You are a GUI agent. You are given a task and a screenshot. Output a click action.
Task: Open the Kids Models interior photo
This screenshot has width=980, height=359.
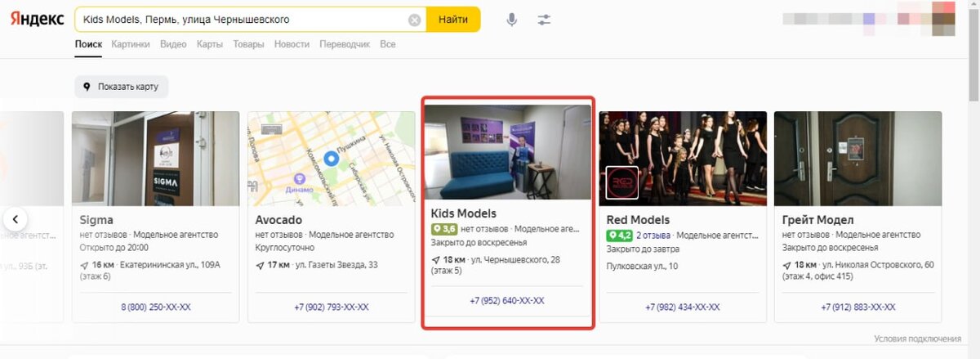point(507,151)
